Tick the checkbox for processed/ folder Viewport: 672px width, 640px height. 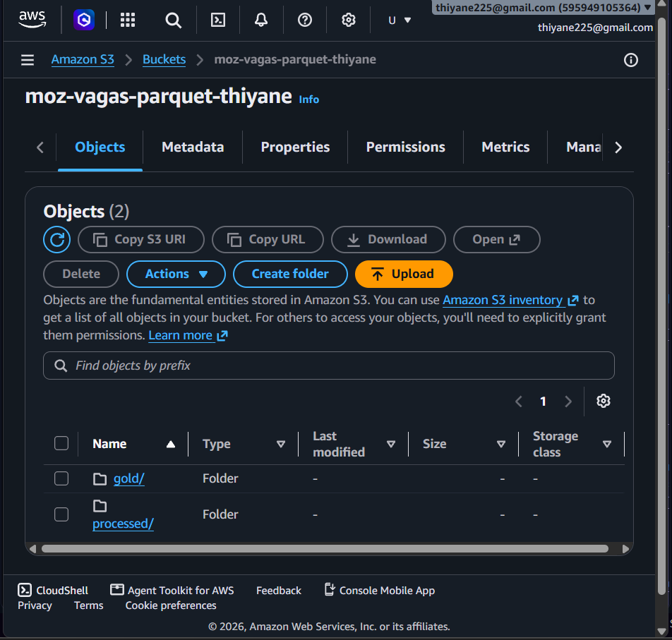61,514
